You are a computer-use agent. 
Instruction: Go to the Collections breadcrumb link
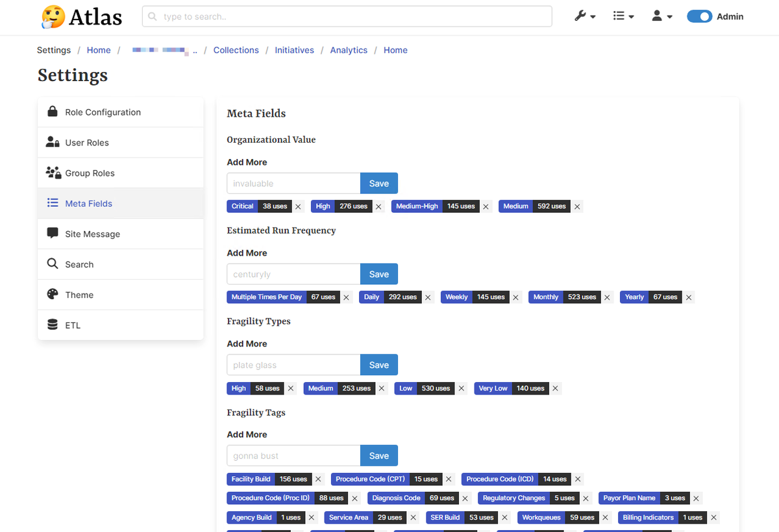[x=236, y=50]
